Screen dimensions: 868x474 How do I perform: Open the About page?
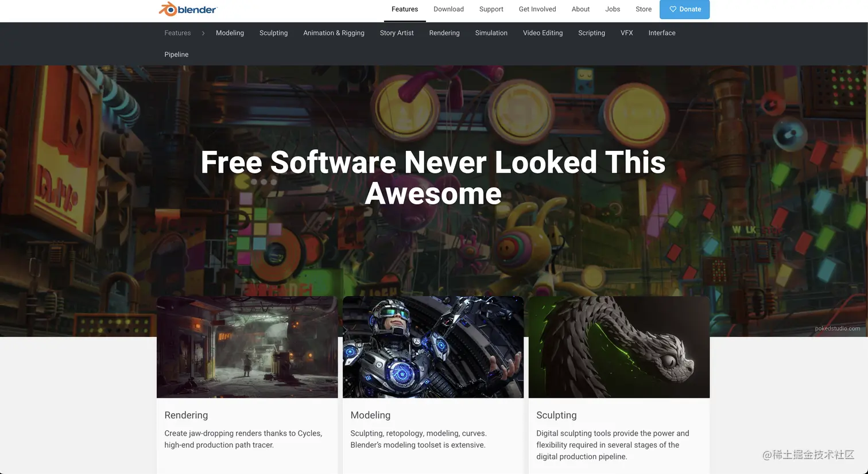click(580, 9)
